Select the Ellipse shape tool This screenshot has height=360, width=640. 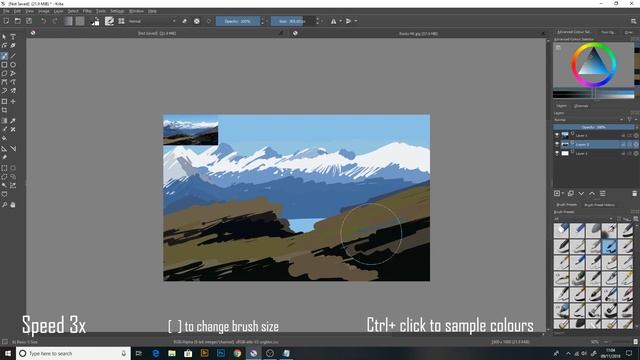tap(13, 65)
